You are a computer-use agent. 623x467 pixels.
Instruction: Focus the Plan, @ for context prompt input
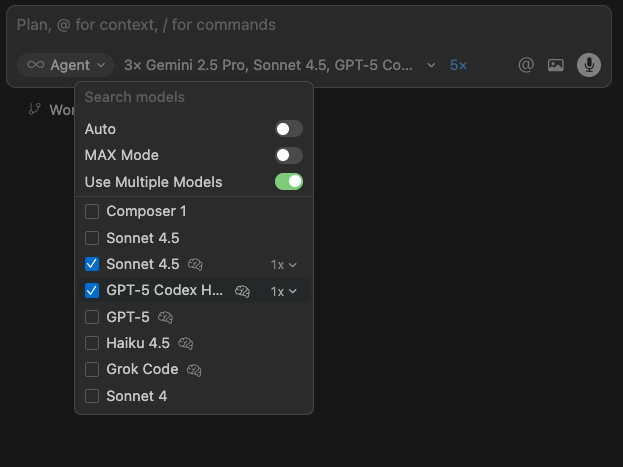[308, 25]
